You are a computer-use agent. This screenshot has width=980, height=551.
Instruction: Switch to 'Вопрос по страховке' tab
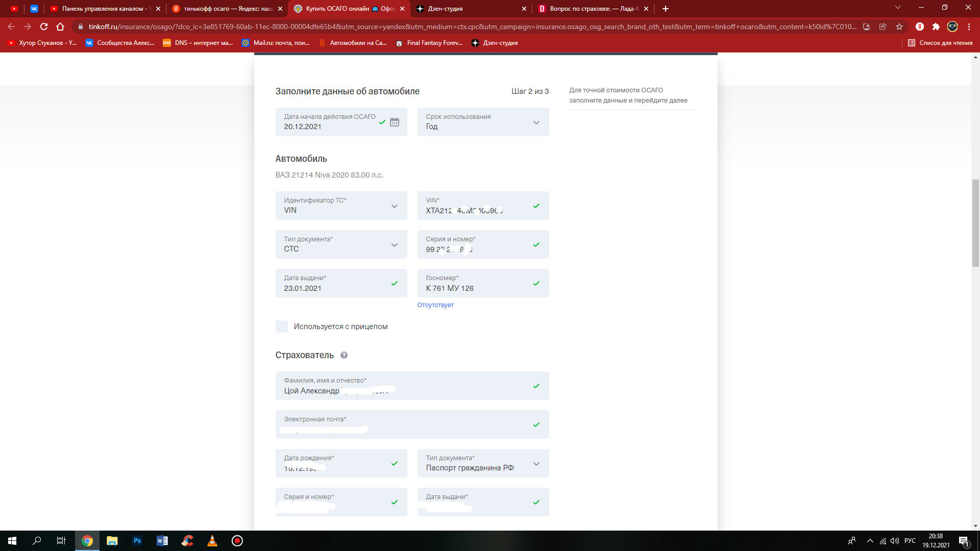593,9
